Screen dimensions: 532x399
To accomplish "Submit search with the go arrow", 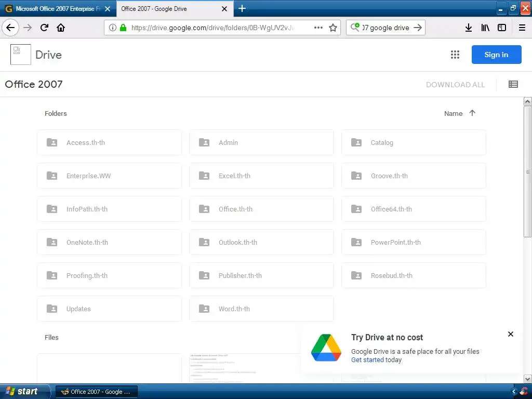I will [x=418, y=28].
